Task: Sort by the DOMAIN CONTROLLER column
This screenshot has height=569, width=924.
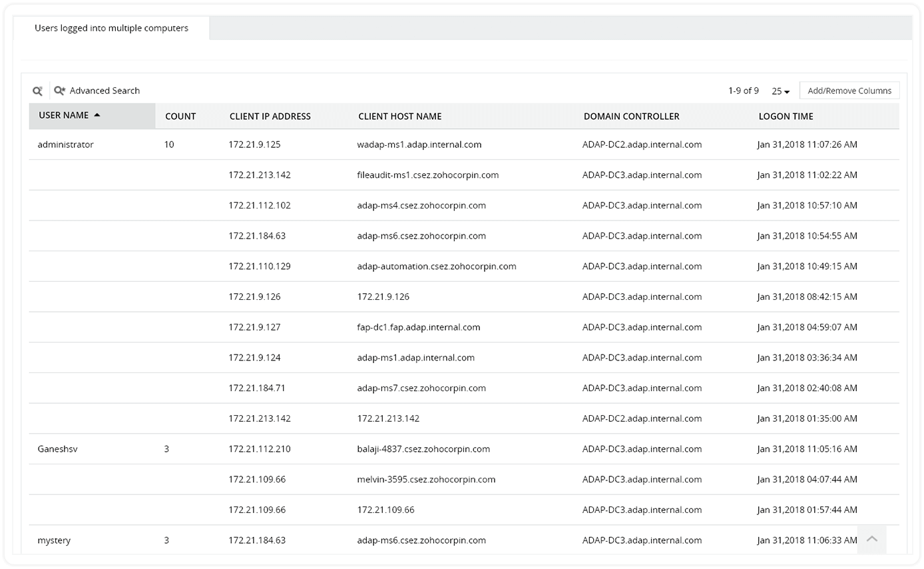Action: [630, 116]
